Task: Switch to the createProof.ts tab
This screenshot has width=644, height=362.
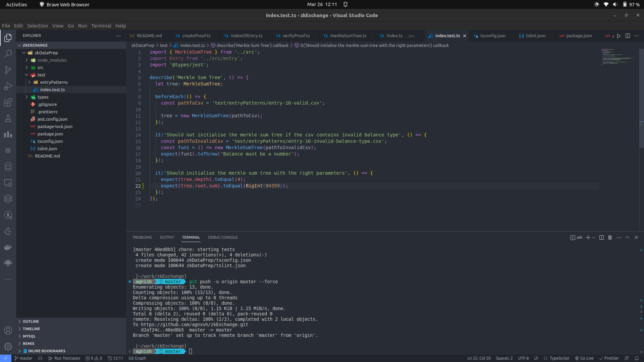Action: coord(196,36)
